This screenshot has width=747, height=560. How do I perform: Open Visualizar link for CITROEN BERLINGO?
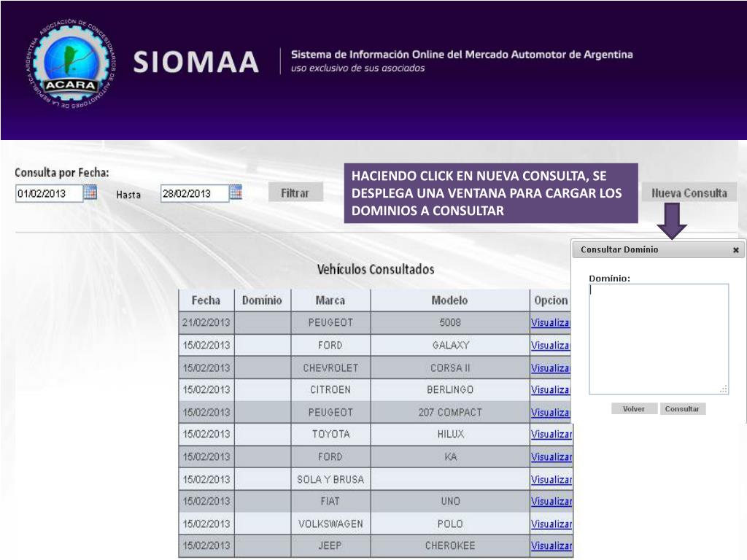pos(550,390)
